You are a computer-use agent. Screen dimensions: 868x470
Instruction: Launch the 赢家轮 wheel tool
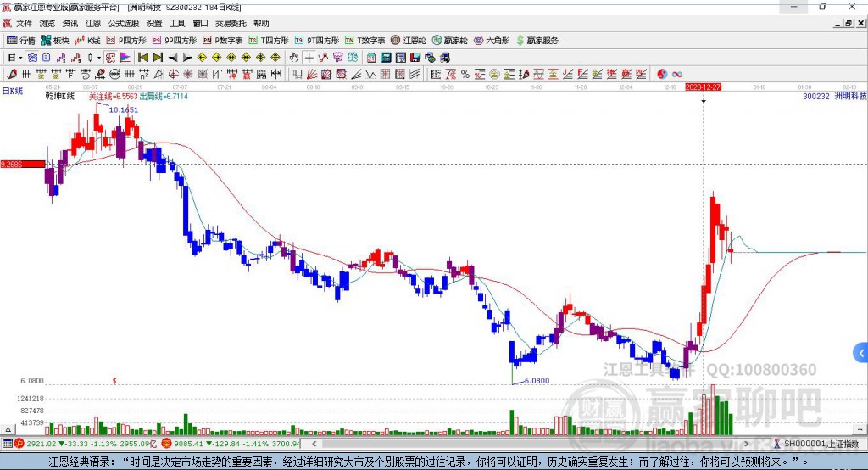(450, 41)
